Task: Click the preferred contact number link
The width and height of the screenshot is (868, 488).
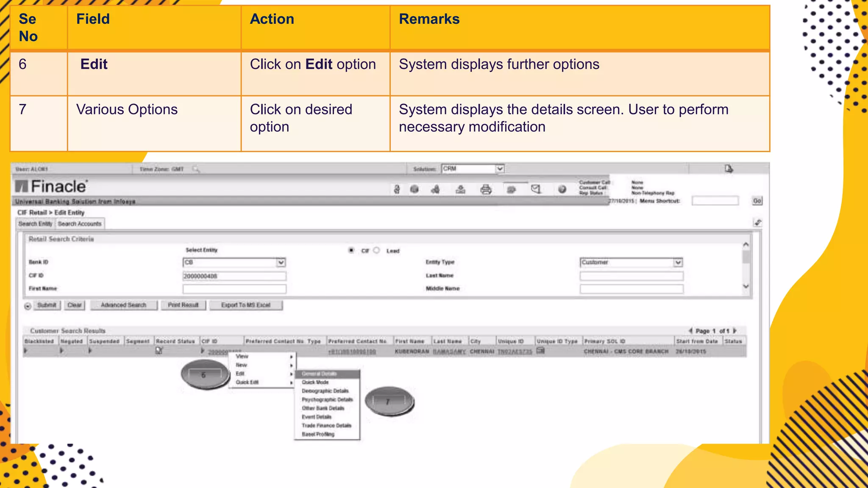Action: coord(352,352)
